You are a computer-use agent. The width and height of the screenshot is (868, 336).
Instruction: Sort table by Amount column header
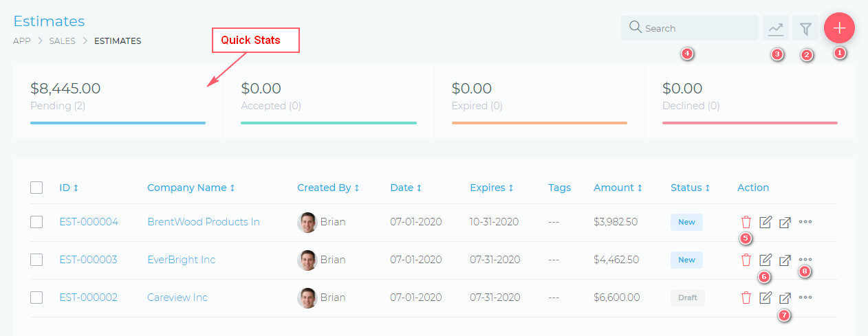[618, 188]
